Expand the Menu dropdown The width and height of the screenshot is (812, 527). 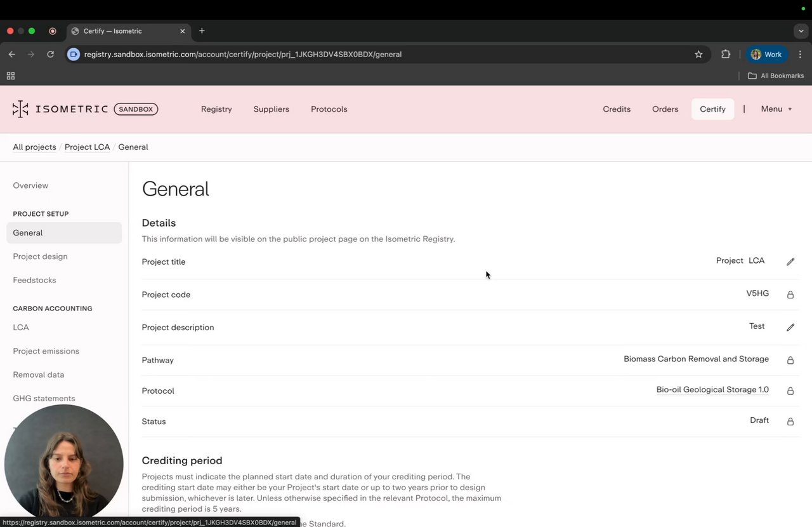click(x=776, y=109)
